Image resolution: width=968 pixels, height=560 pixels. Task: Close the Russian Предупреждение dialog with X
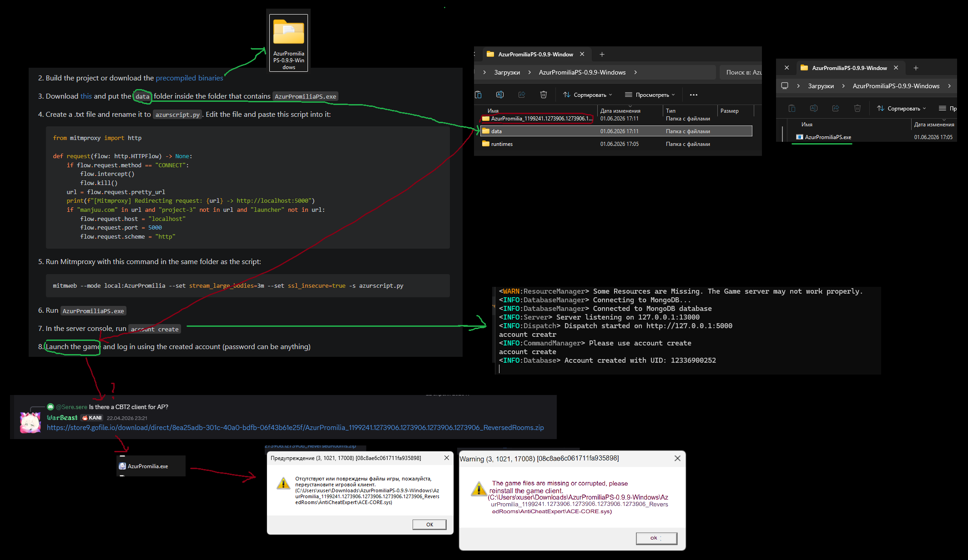click(x=447, y=458)
